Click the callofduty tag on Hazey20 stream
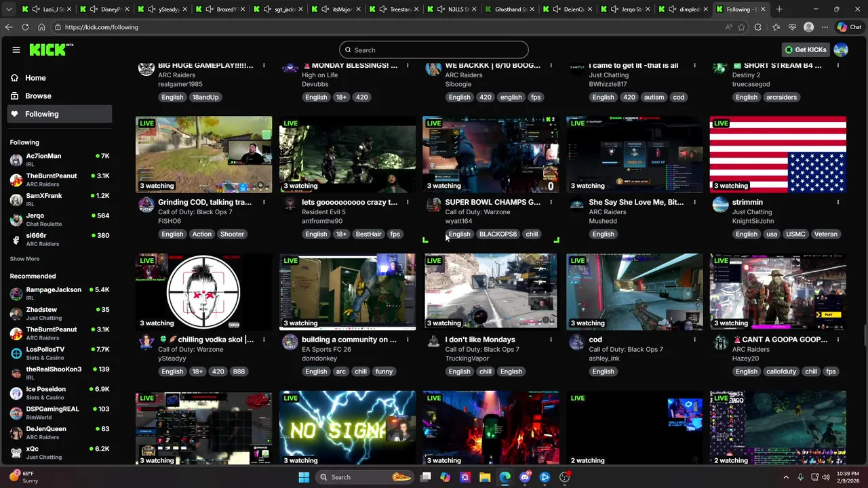 pyautogui.click(x=781, y=371)
